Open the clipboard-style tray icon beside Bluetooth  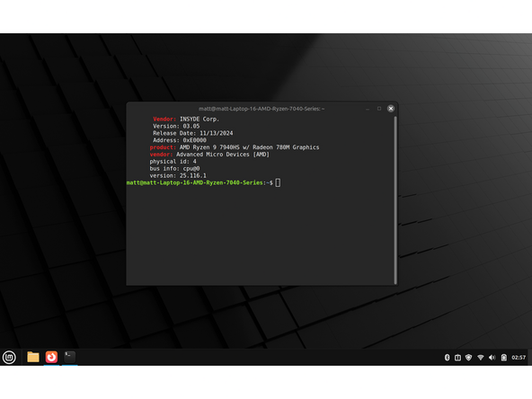pyautogui.click(x=457, y=358)
